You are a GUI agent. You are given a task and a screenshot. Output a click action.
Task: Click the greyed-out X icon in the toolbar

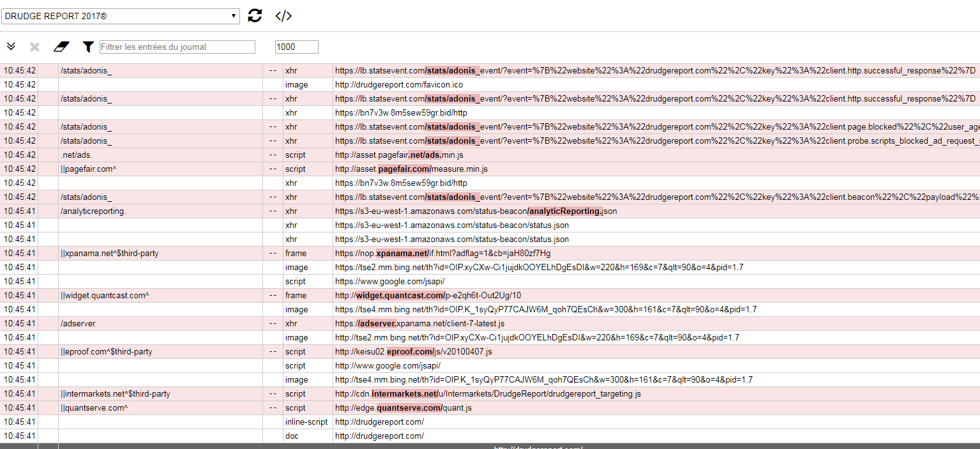coord(35,47)
